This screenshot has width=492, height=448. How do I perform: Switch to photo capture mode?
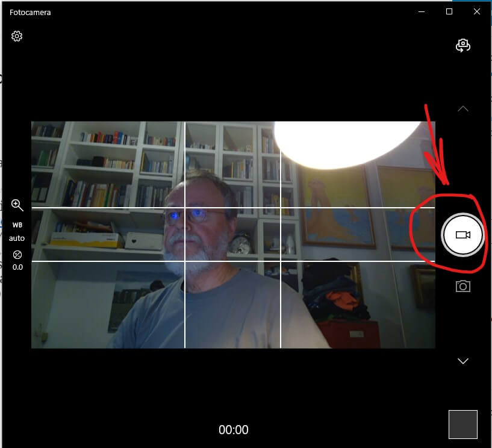pos(462,287)
